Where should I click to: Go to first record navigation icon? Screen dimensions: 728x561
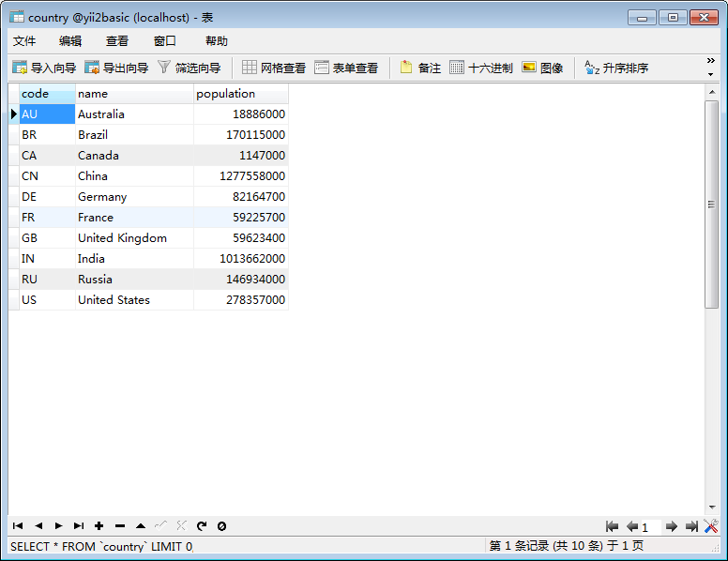(18, 525)
